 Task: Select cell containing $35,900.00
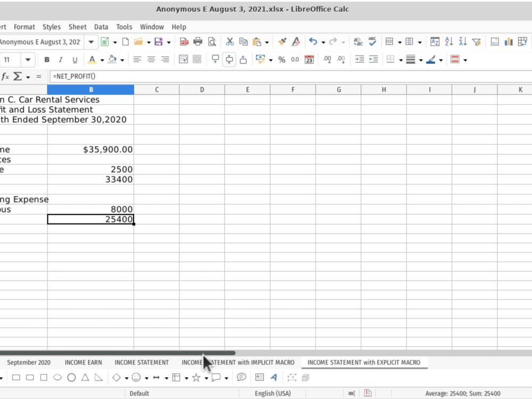pos(90,149)
